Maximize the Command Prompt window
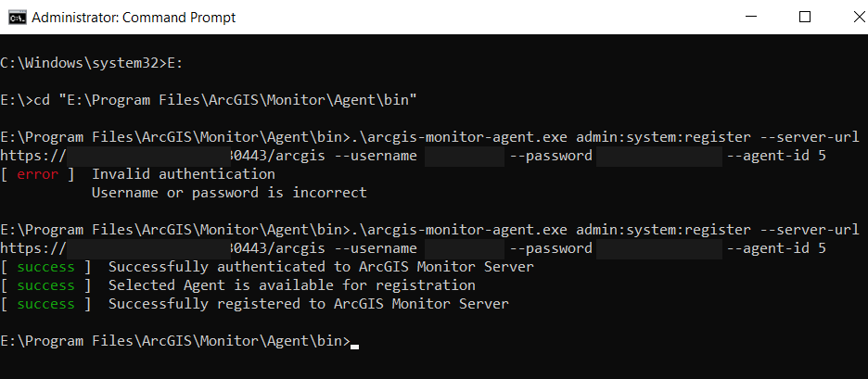Screen dimensions: 868x379 [805, 17]
